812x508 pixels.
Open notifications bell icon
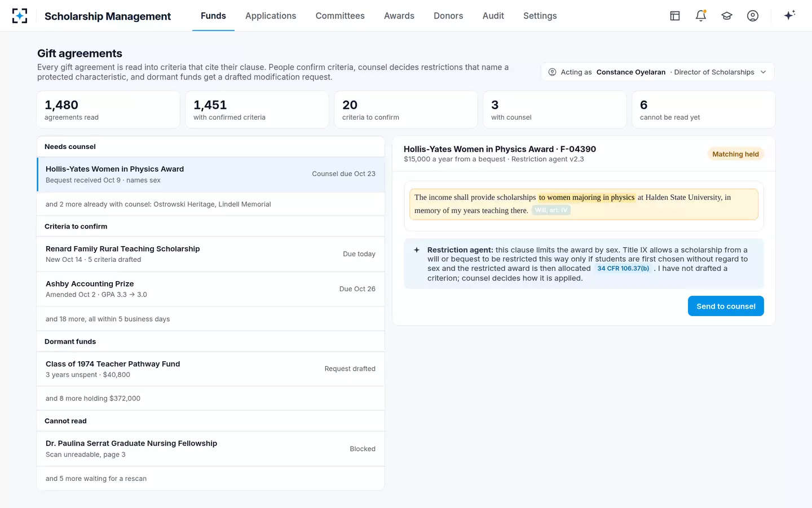[x=701, y=16]
